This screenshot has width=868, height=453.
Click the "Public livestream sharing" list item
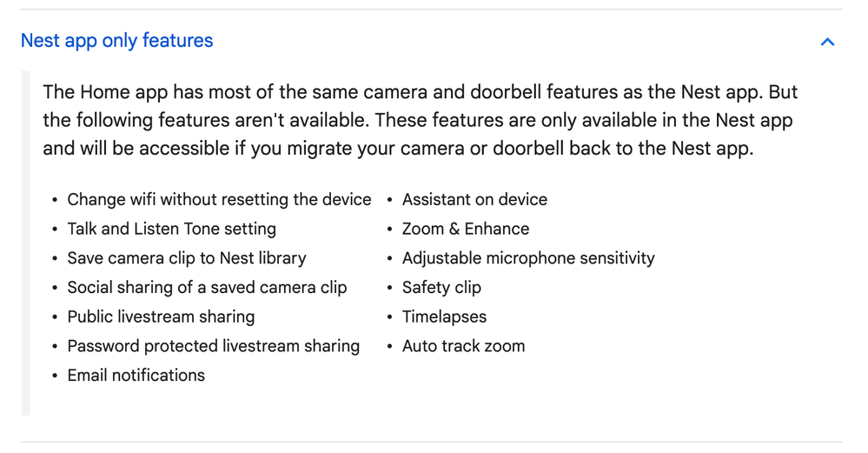click(x=161, y=317)
